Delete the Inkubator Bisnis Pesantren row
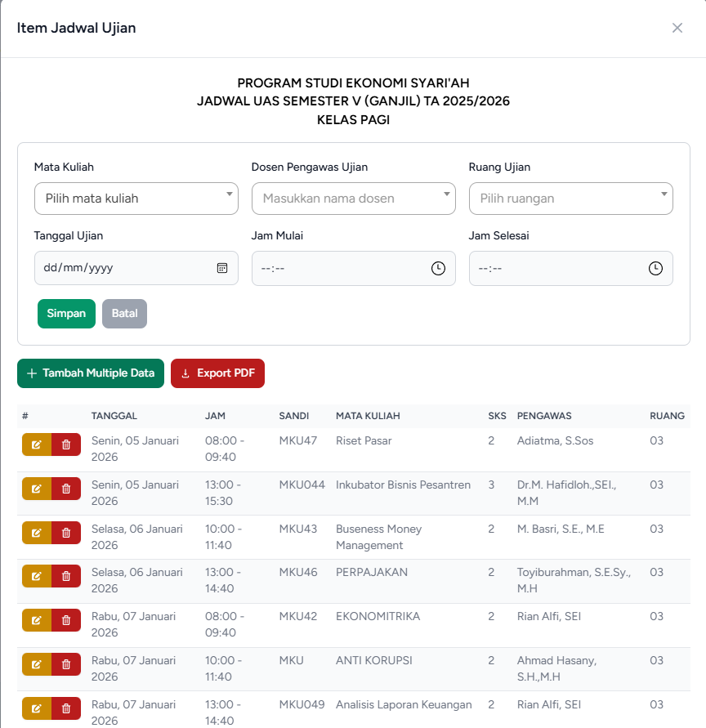The image size is (706, 728). 66,489
